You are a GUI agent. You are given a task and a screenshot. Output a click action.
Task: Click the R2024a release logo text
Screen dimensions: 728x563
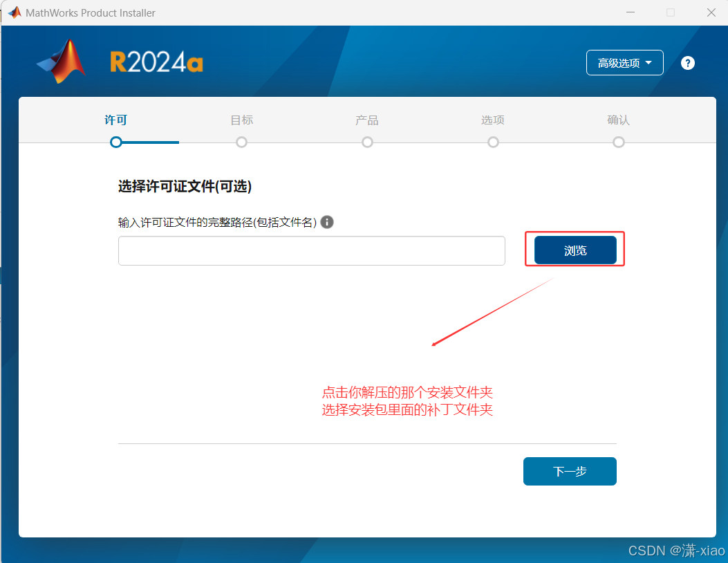point(156,62)
